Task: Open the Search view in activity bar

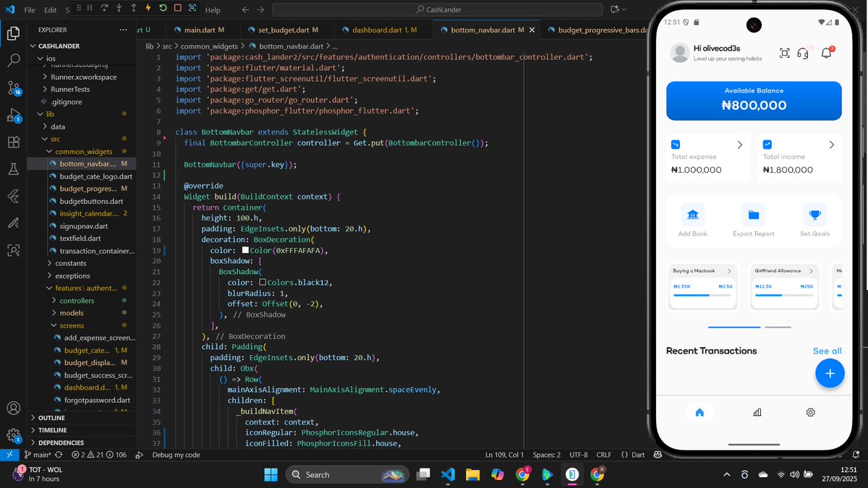Action: (x=13, y=61)
